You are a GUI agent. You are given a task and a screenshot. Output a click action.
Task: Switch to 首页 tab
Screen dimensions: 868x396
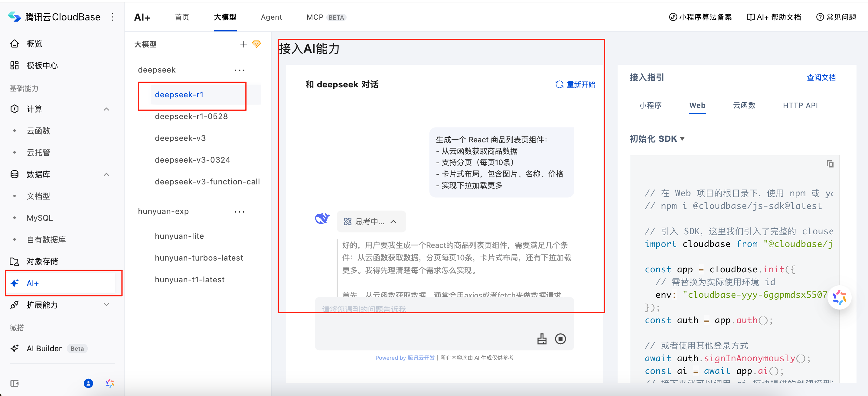pyautogui.click(x=182, y=17)
